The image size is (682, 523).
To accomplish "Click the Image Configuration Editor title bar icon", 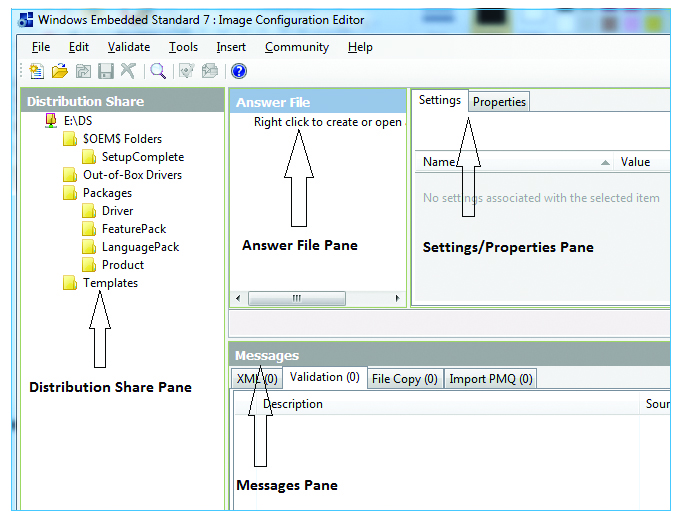I will point(26,20).
